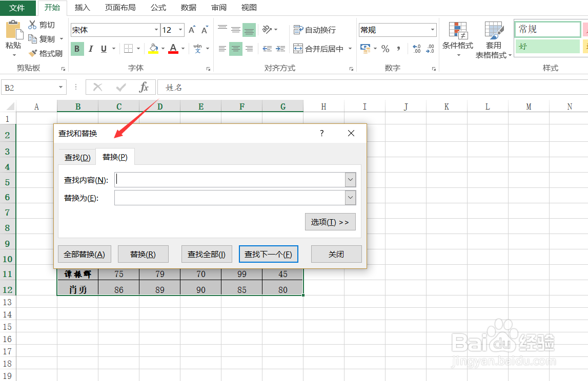This screenshot has width=588, height=381.
Task: Open the font name dropdown showing 宋体
Action: click(x=157, y=30)
